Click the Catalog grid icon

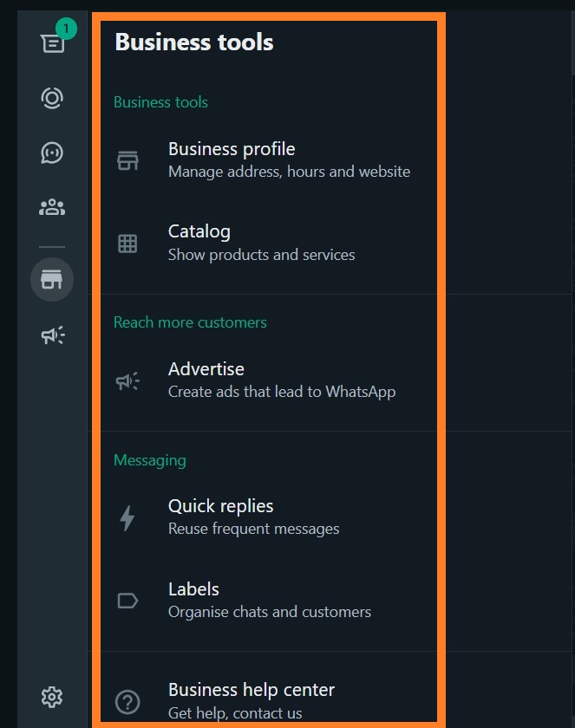[x=127, y=244]
